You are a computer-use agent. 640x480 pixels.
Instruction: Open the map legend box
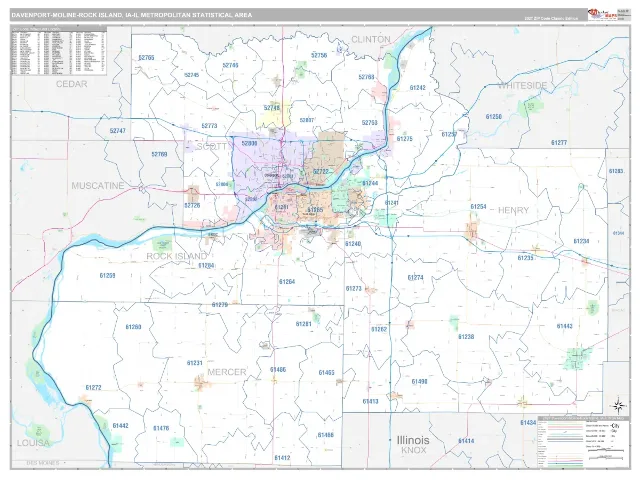click(584, 442)
